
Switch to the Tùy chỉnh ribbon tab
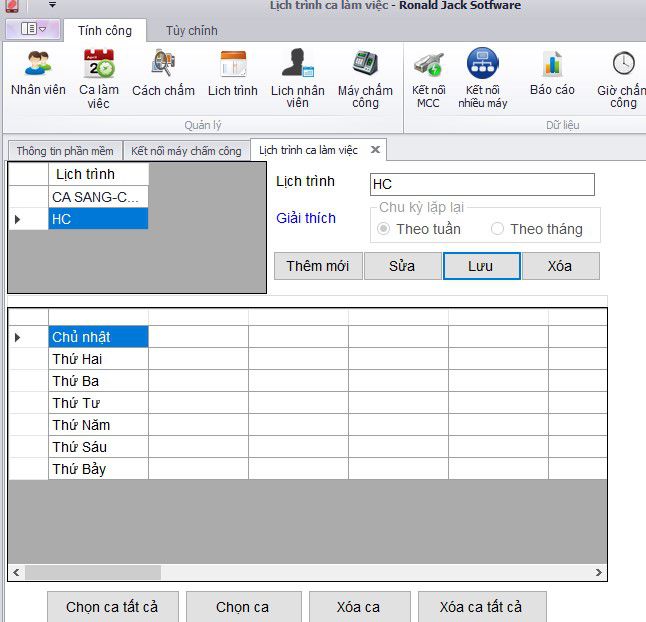pyautogui.click(x=191, y=31)
